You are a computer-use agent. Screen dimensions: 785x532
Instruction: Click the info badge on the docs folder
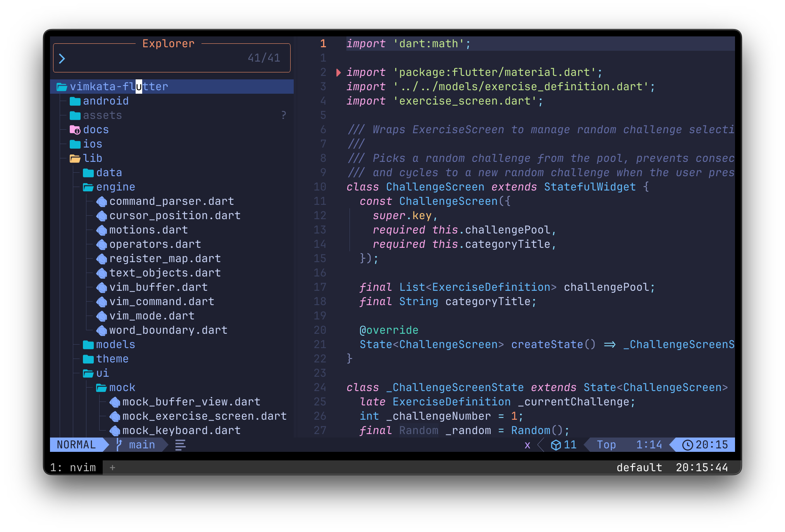pyautogui.click(x=78, y=132)
